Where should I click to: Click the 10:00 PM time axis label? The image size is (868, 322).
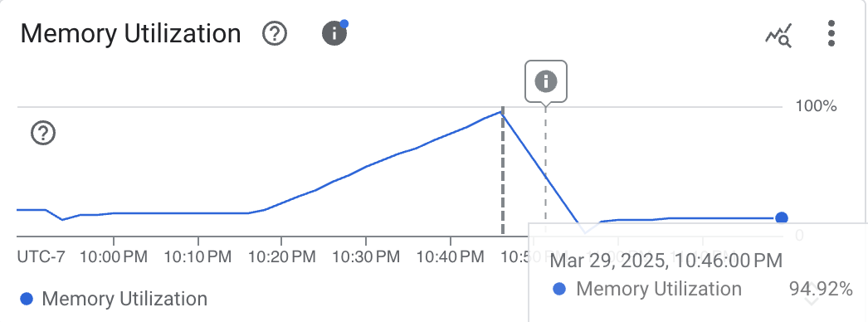114,257
